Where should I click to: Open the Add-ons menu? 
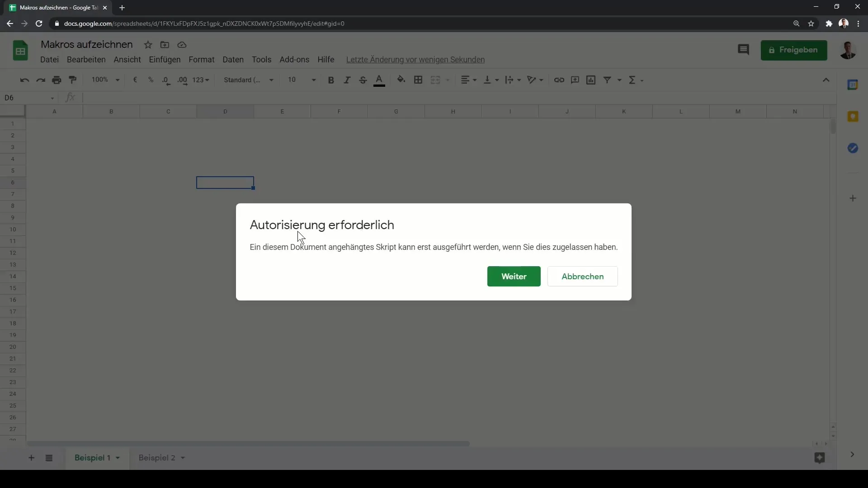pyautogui.click(x=294, y=59)
